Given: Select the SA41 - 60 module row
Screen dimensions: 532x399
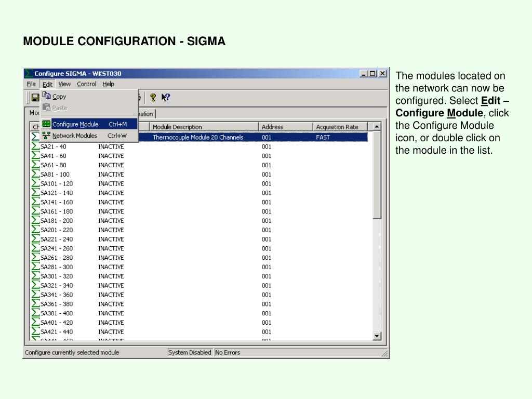Looking at the screenshot, I should pyautogui.click(x=199, y=156).
